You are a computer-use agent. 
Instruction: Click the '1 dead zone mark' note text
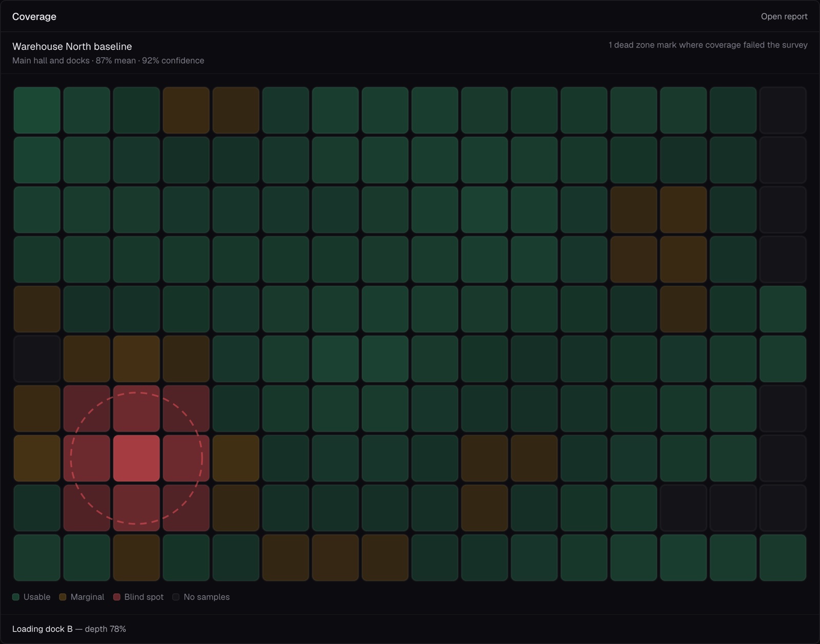(x=708, y=45)
